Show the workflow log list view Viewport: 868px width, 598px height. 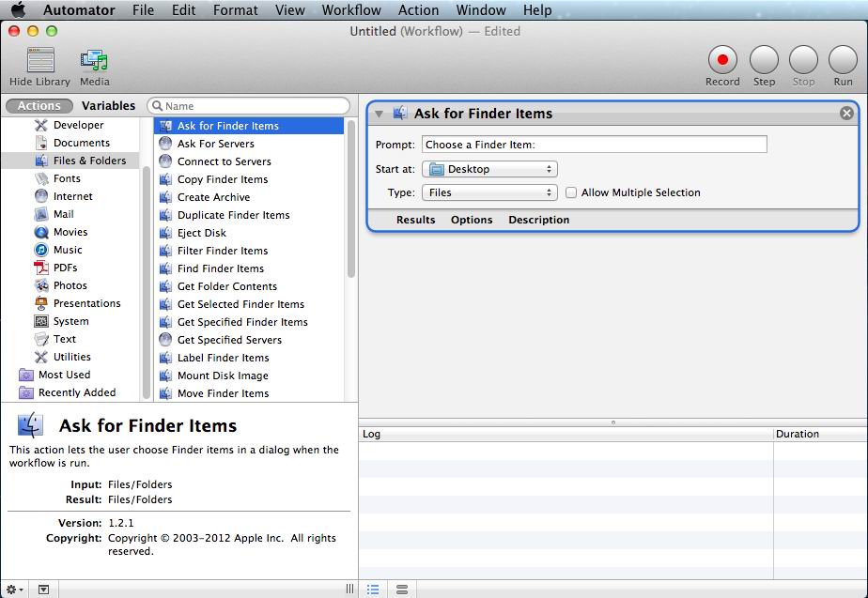[x=373, y=590]
